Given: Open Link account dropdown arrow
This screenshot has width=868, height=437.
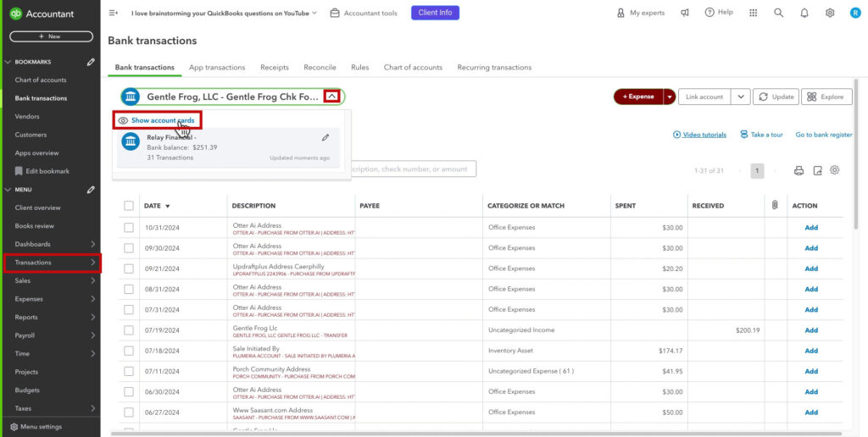Looking at the screenshot, I should (741, 97).
